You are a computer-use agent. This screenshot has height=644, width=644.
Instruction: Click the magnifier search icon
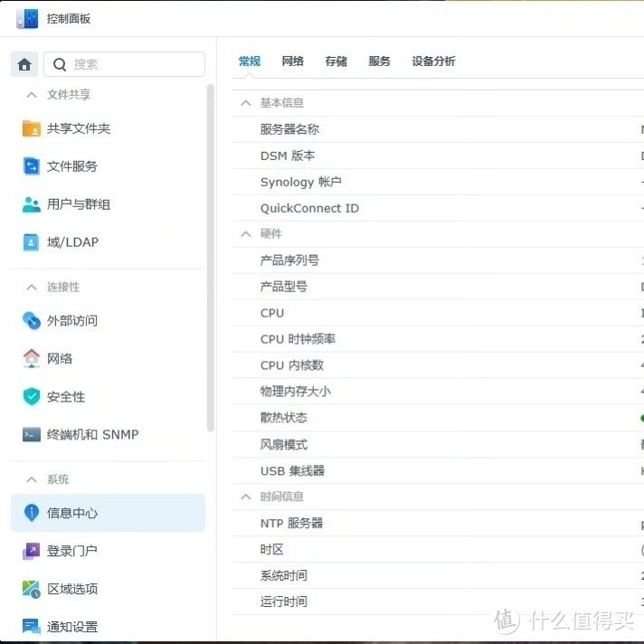coord(60,64)
